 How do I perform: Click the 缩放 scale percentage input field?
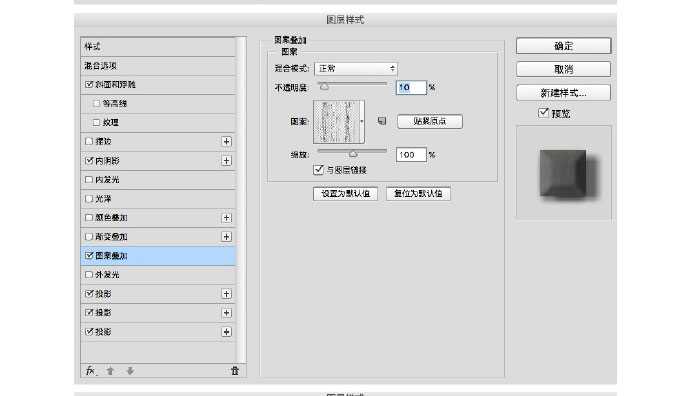click(x=411, y=155)
